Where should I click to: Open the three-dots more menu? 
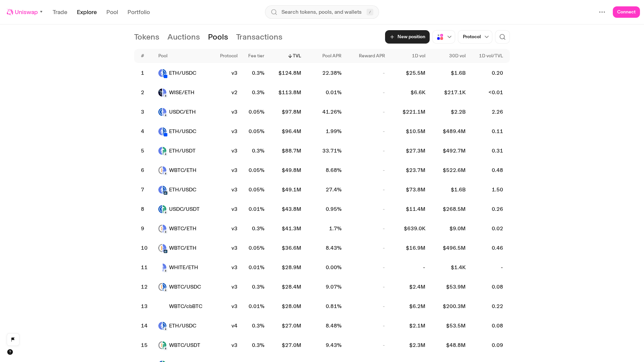click(x=602, y=12)
